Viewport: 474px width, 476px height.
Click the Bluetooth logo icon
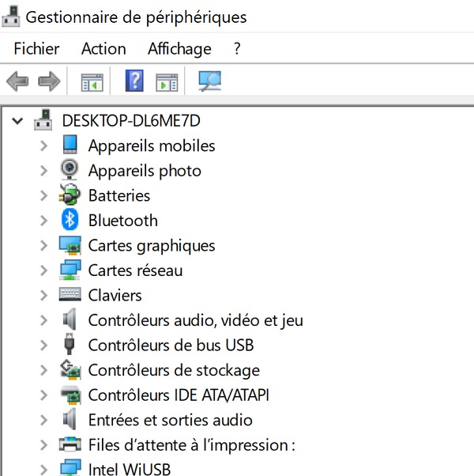(x=70, y=220)
